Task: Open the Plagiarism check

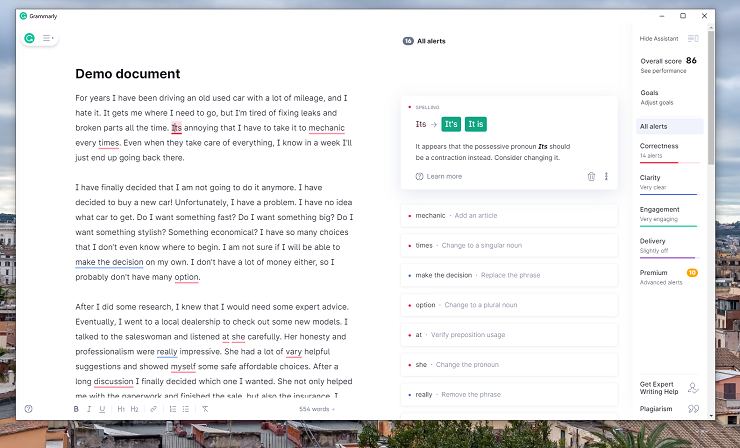Action: tap(656, 409)
